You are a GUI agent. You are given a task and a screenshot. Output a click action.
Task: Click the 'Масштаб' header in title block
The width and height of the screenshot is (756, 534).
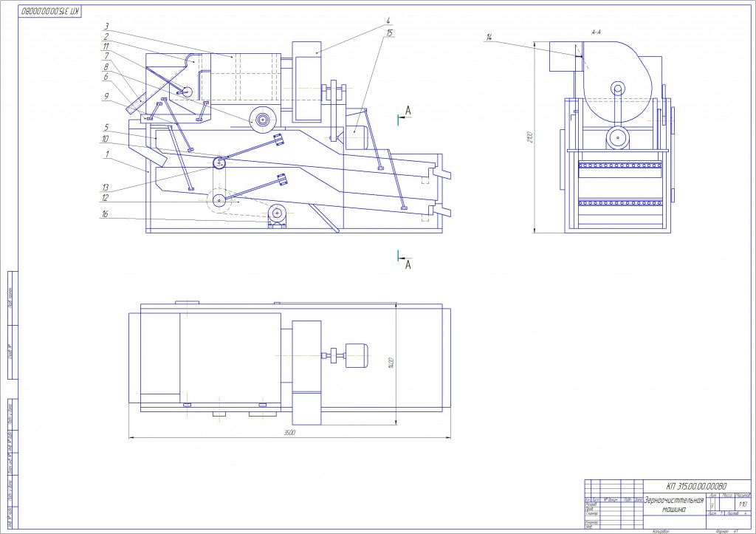[743, 496]
